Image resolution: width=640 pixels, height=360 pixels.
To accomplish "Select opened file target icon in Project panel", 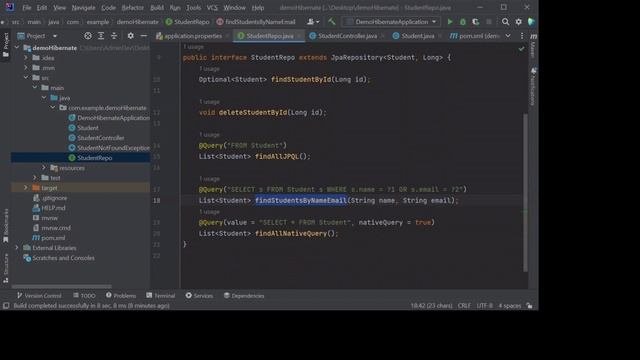I will [x=88, y=36].
